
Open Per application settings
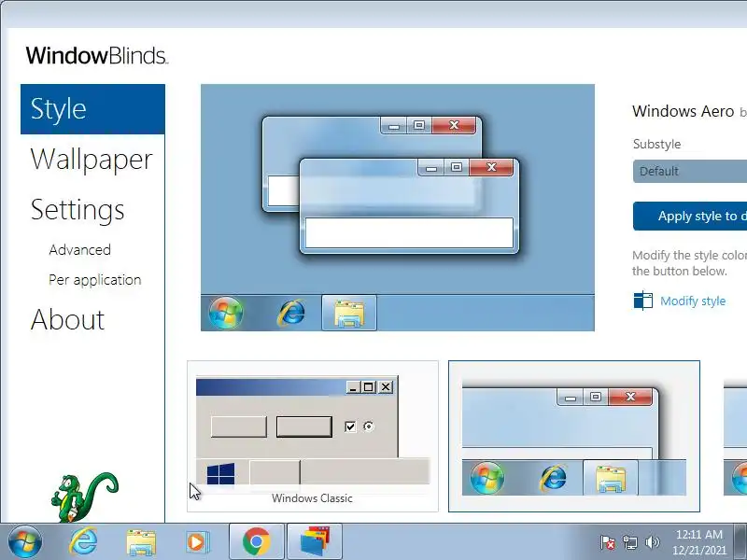[x=95, y=279]
